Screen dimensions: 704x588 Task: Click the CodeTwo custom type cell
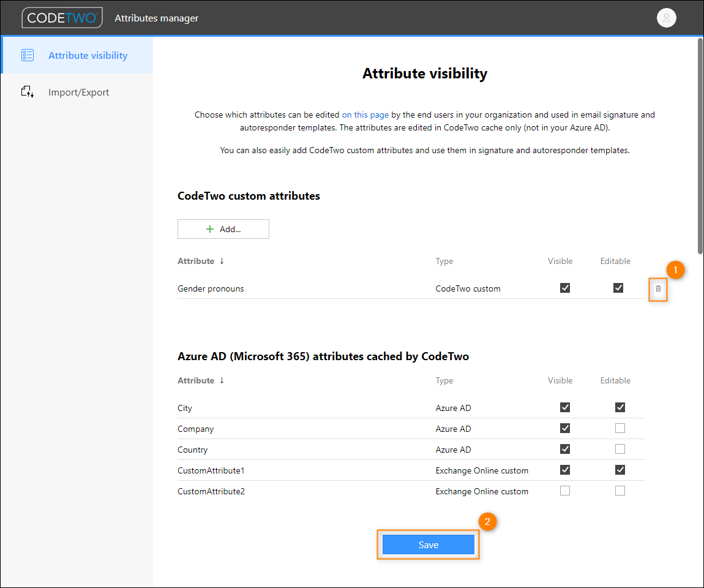(x=468, y=289)
